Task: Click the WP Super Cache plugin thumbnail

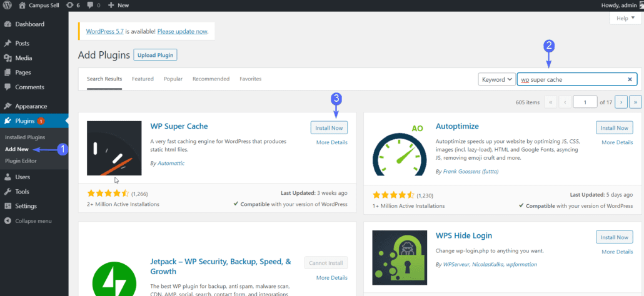Action: 114,148
